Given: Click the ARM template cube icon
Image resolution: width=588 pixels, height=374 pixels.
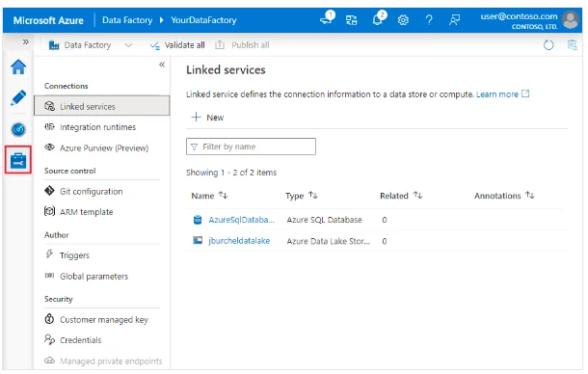Looking at the screenshot, I should [49, 211].
